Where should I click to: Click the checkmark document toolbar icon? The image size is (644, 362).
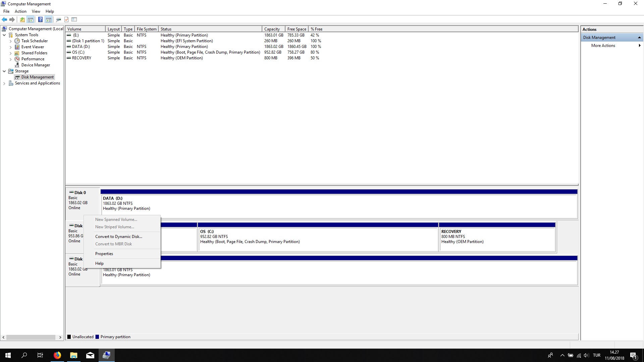[x=66, y=19]
